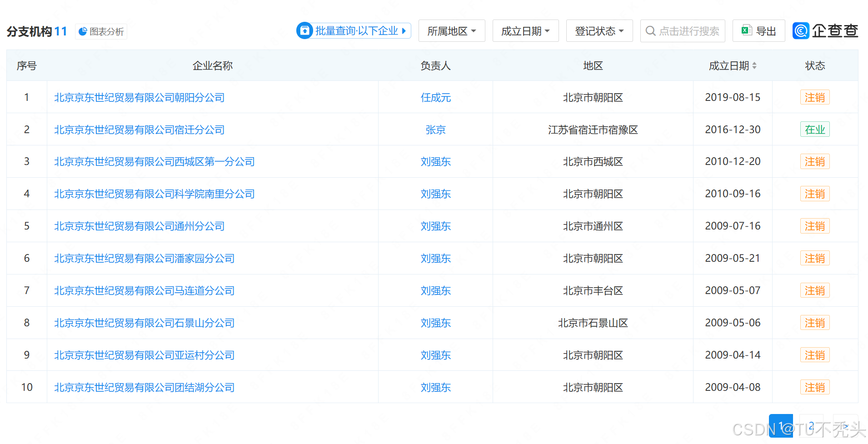This screenshot has width=868, height=444.
Task: Select date cell 2009-04-08
Action: click(733, 387)
